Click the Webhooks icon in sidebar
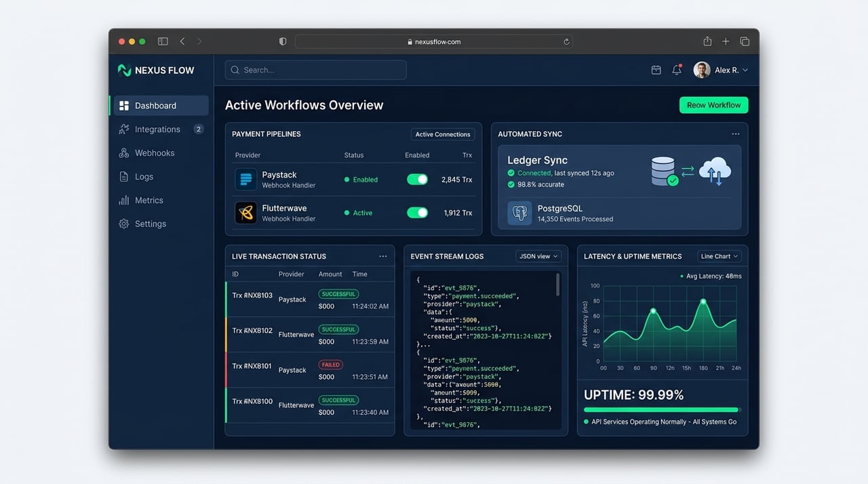The height and width of the screenshot is (484, 868). (123, 153)
